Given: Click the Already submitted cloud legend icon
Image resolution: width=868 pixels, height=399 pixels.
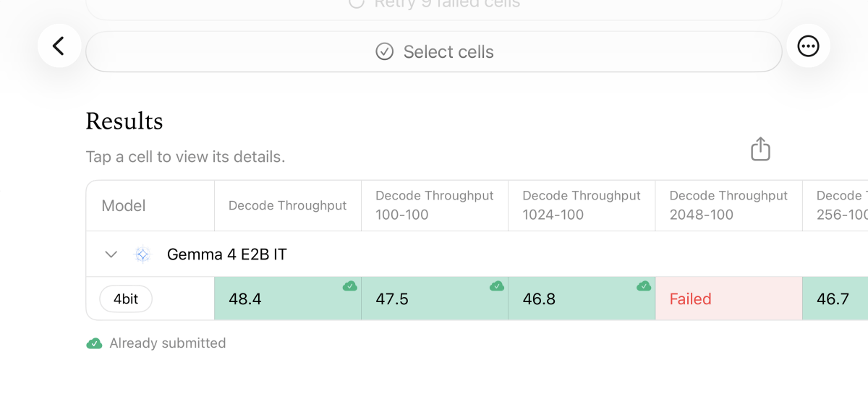Looking at the screenshot, I should [x=94, y=343].
